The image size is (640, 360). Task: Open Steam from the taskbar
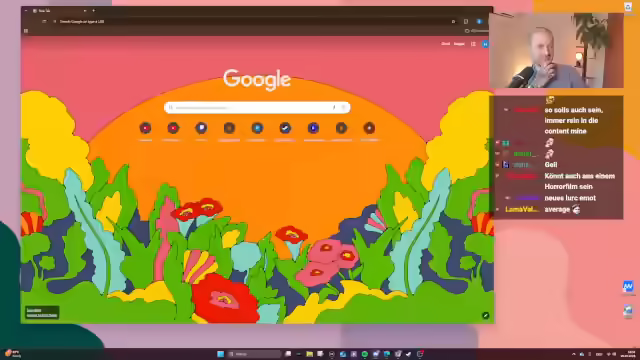tap(409, 354)
